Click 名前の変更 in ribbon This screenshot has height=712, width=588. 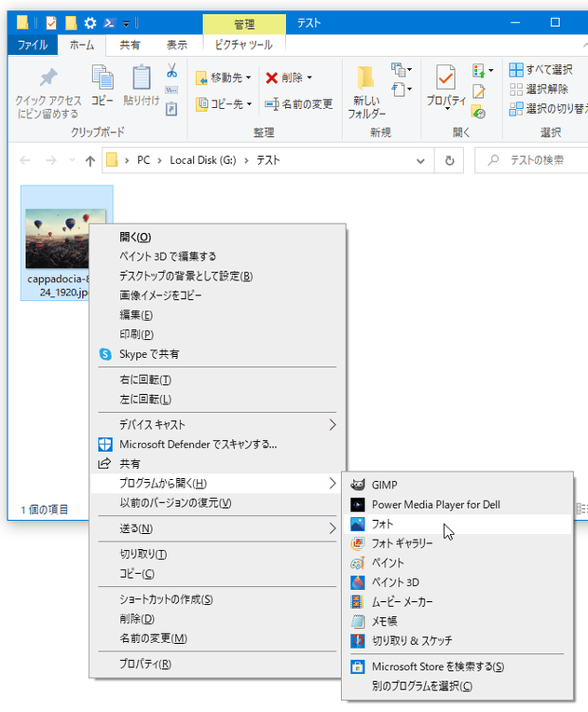click(299, 104)
